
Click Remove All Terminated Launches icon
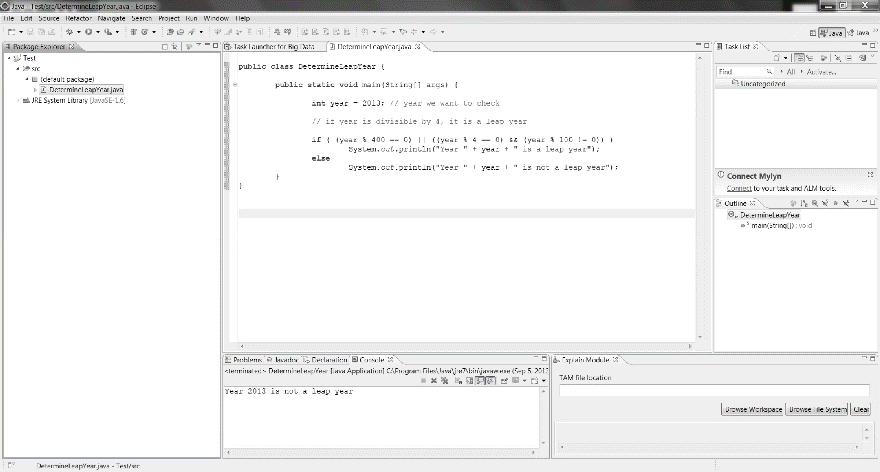[444, 381]
